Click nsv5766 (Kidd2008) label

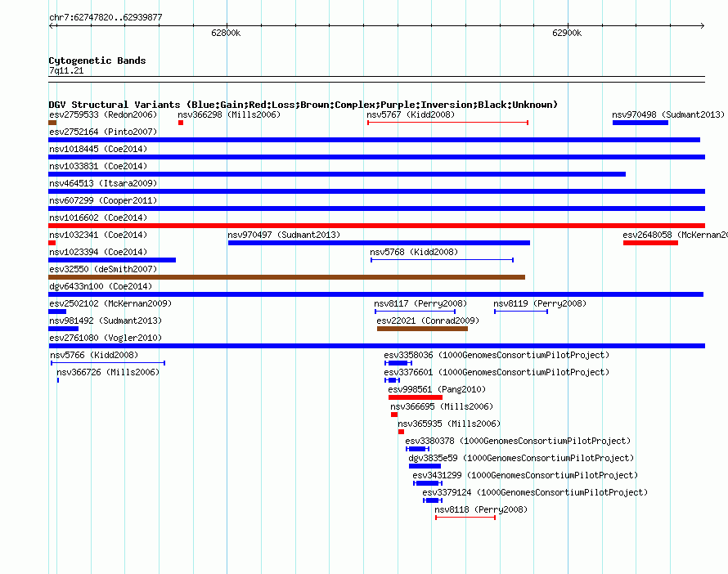(x=94, y=355)
